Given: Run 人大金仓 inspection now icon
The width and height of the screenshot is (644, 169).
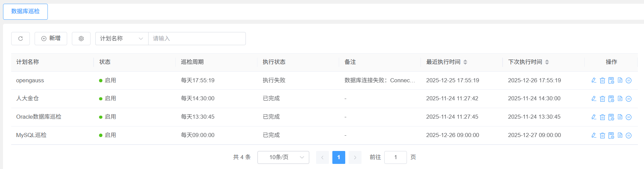Looking at the screenshot, I should [x=611, y=99].
